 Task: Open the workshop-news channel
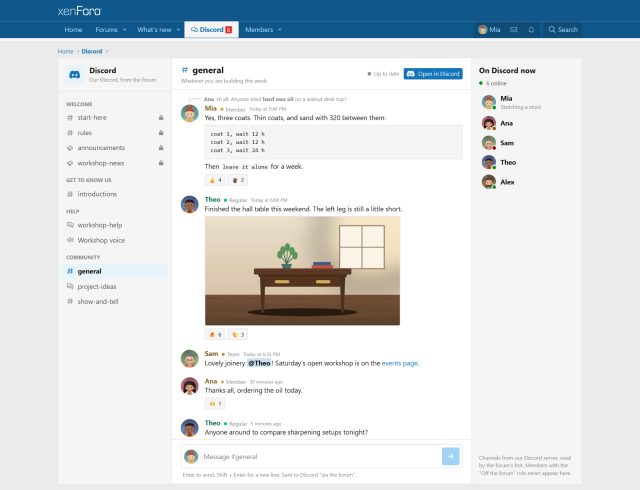[x=116, y=163]
